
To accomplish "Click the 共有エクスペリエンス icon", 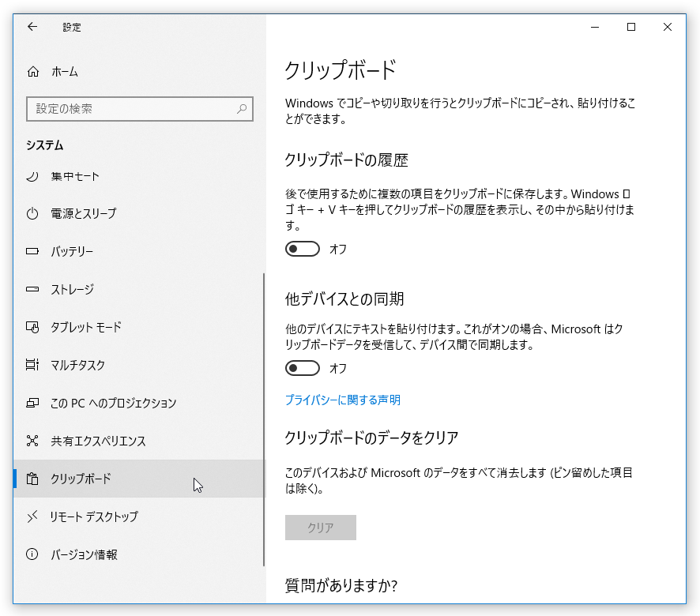I will click(x=32, y=441).
